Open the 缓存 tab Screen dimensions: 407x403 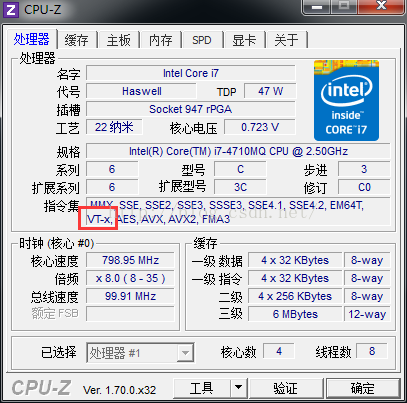(x=77, y=40)
